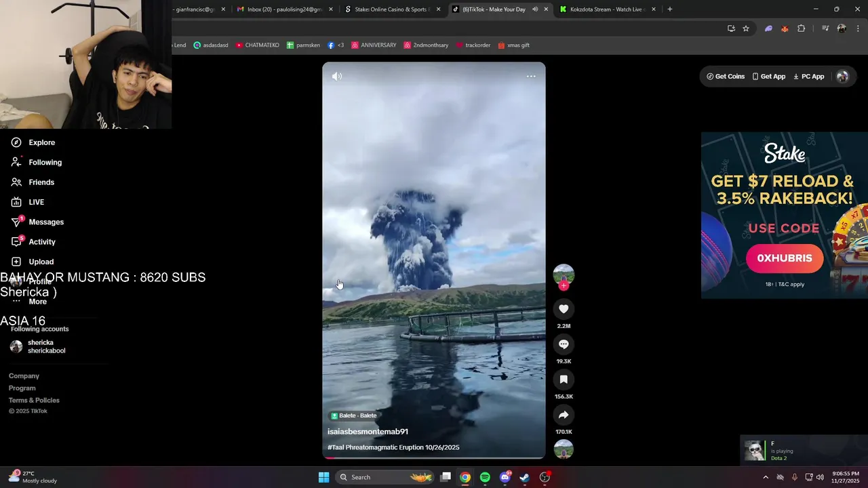Open the xmas gift bookmark
Image resolution: width=868 pixels, height=488 pixels.
(x=513, y=45)
